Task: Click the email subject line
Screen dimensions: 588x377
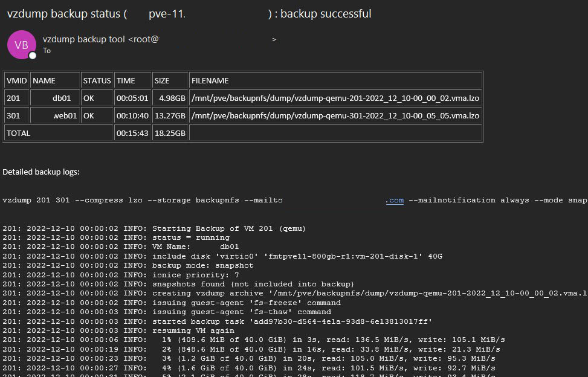Action: click(x=189, y=13)
